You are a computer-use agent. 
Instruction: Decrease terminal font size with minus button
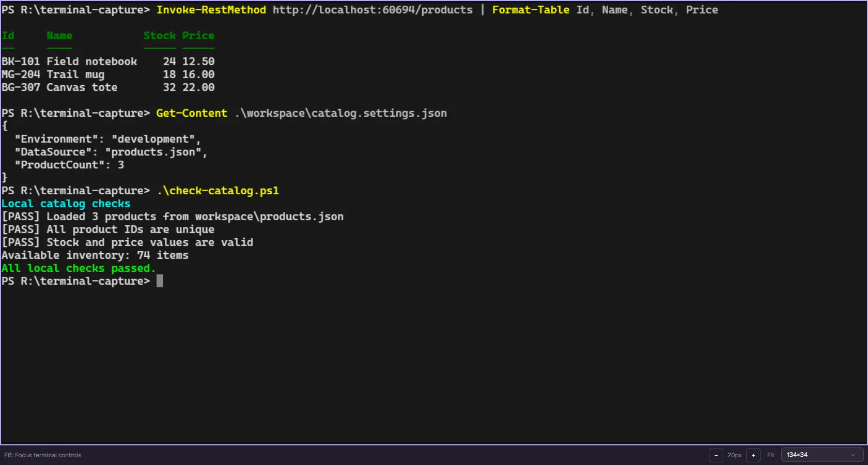coord(716,455)
